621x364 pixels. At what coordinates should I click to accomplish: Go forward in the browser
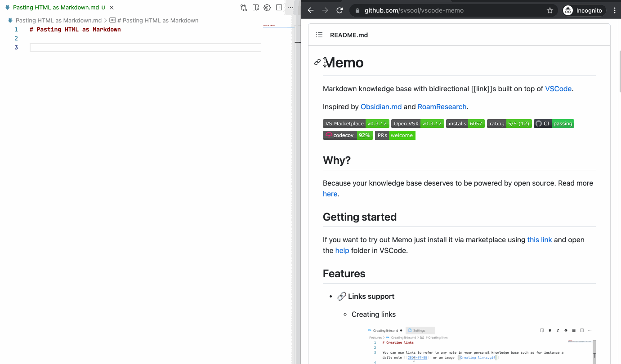325,10
